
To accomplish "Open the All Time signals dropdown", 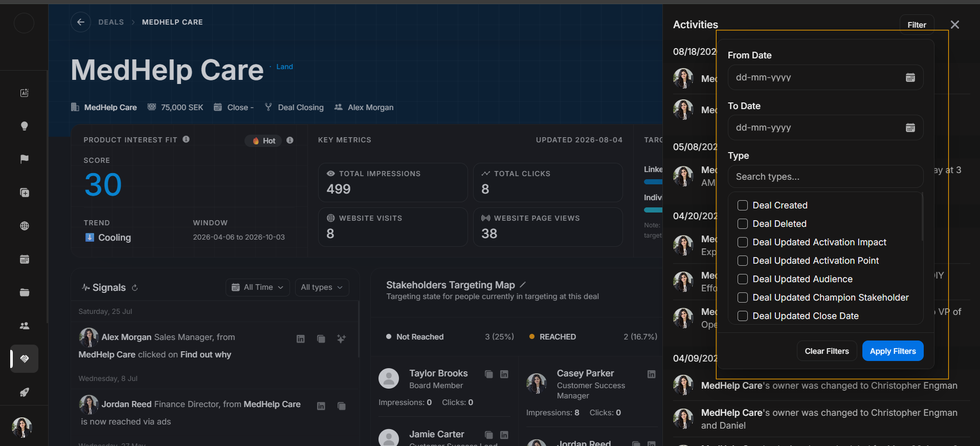I will coord(258,287).
